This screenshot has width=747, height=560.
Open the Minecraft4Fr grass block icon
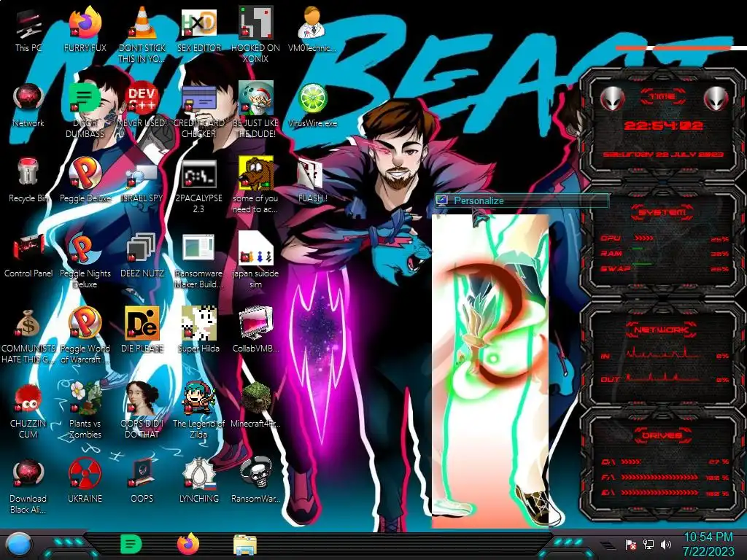(256, 405)
